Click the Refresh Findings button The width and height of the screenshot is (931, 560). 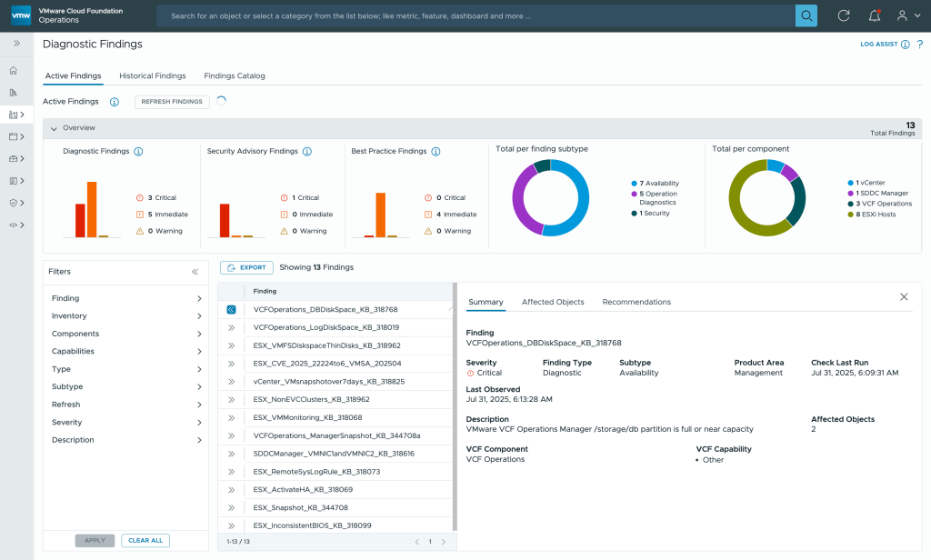coord(172,102)
